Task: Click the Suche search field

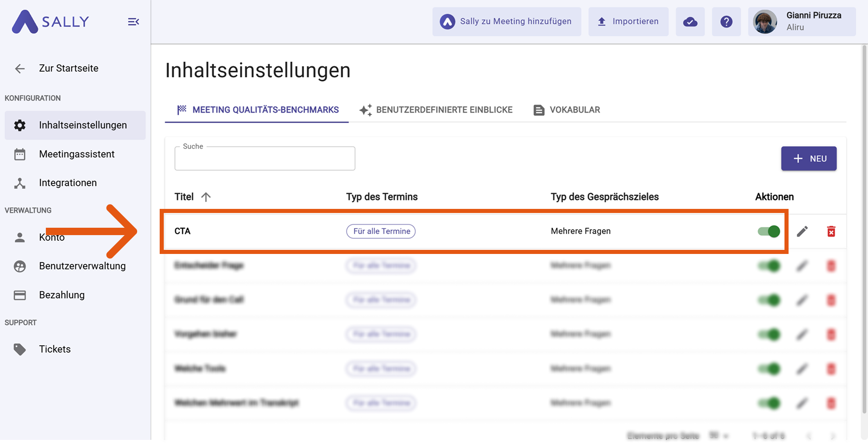Action: point(264,159)
